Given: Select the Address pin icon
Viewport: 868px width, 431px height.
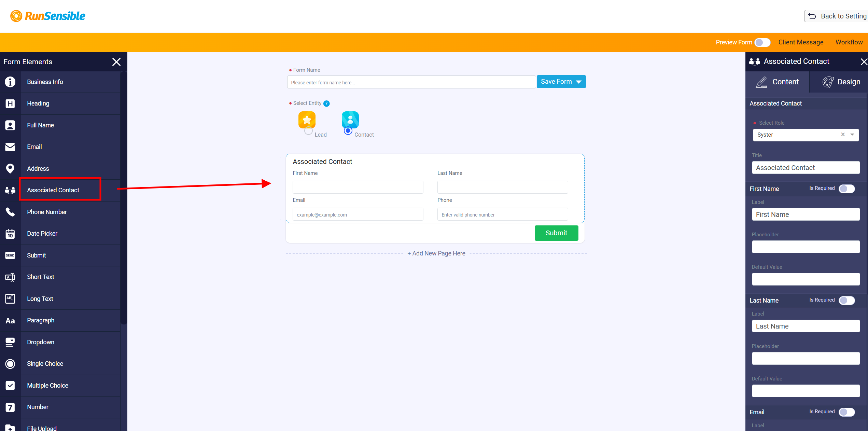Looking at the screenshot, I should pos(10,168).
